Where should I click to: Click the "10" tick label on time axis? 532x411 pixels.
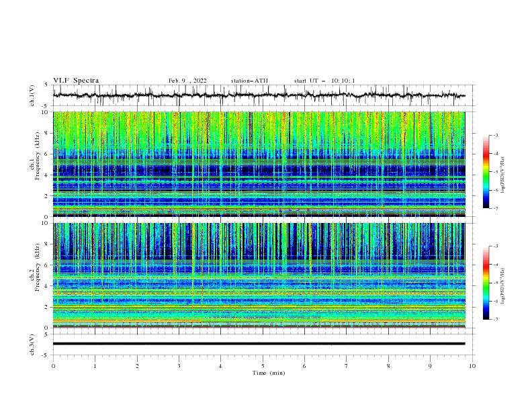point(472,366)
